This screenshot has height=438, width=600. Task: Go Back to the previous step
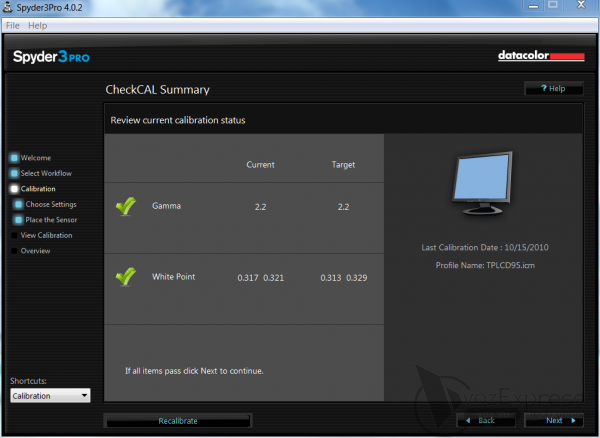pos(484,421)
